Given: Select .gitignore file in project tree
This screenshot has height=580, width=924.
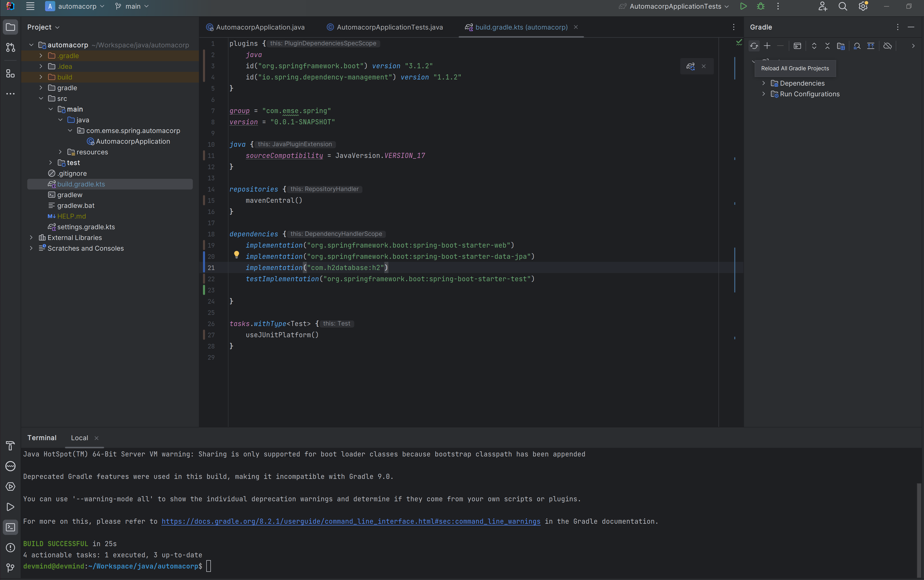Looking at the screenshot, I should coord(72,173).
